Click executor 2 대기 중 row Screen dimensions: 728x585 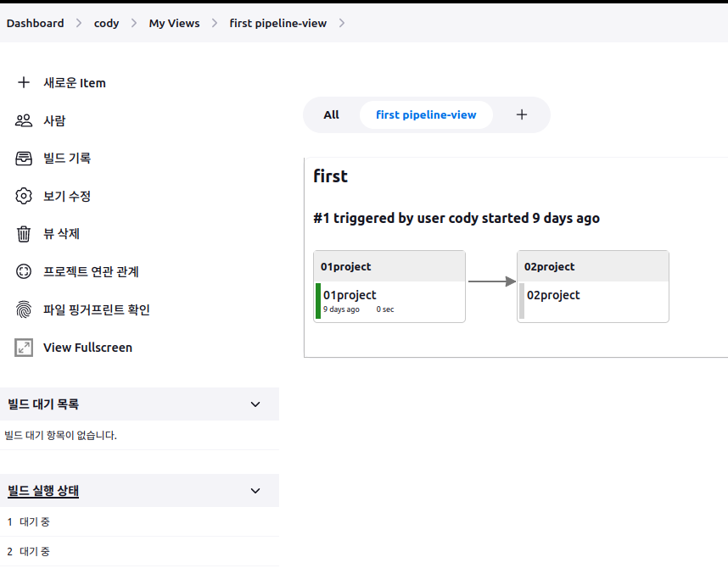tap(139, 552)
